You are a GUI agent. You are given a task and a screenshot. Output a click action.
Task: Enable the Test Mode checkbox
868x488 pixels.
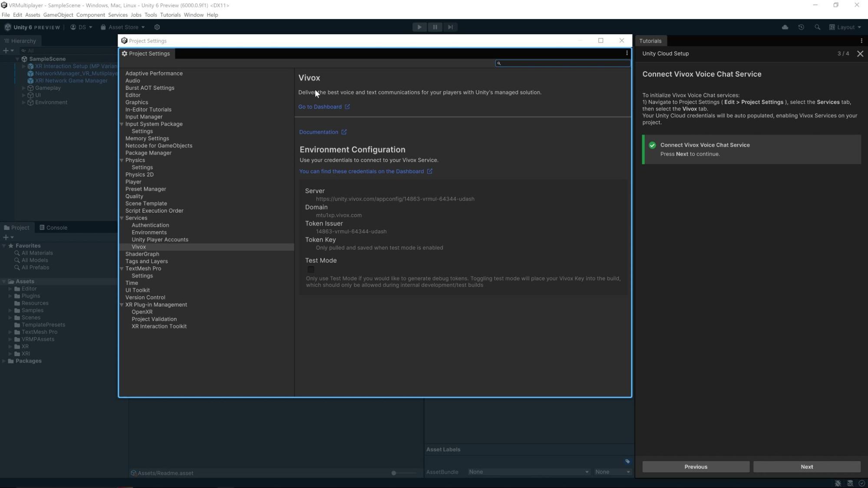311,270
